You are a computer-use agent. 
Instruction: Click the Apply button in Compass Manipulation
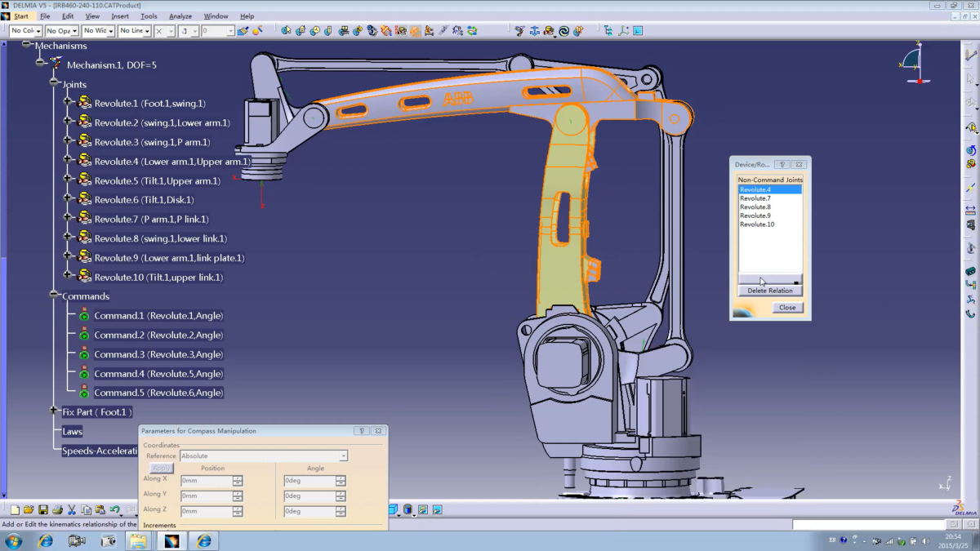[x=162, y=469]
